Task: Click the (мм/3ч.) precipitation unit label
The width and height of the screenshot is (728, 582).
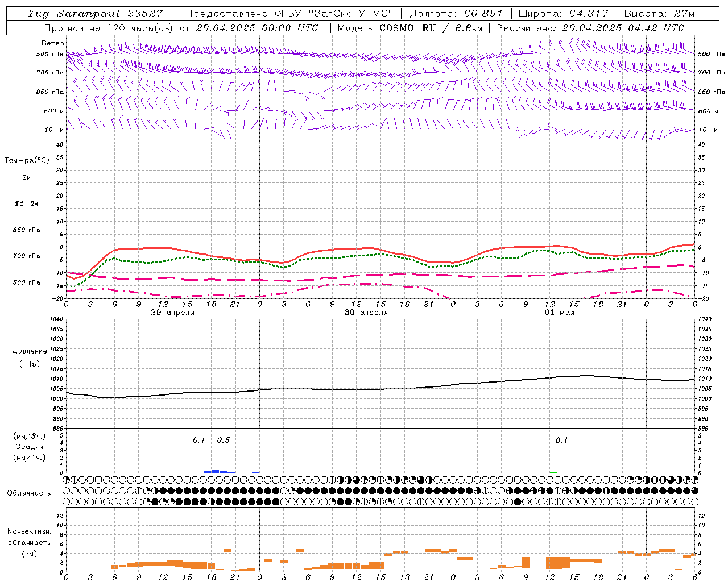Action: pos(30,436)
